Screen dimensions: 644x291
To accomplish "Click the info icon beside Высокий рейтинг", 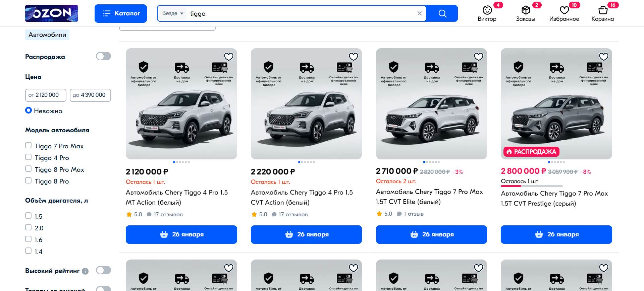I will (85, 271).
